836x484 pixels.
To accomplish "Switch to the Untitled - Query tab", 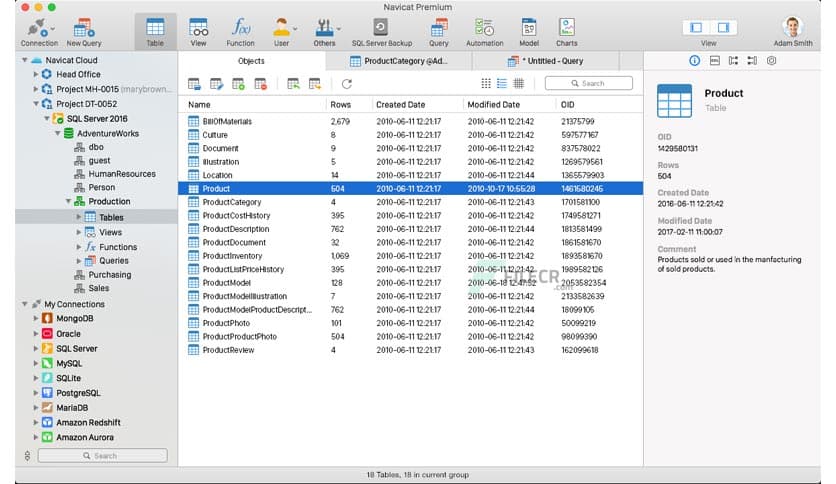I will [546, 61].
